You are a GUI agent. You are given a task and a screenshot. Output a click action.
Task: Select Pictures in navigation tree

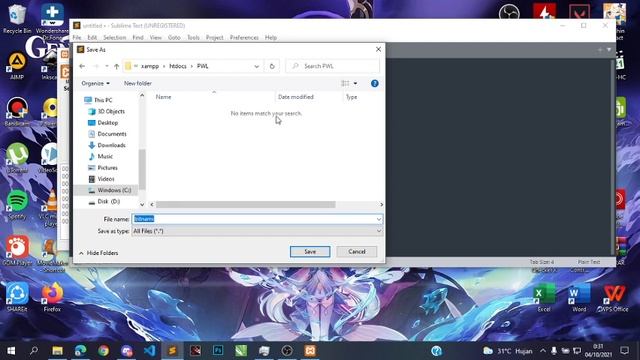107,168
